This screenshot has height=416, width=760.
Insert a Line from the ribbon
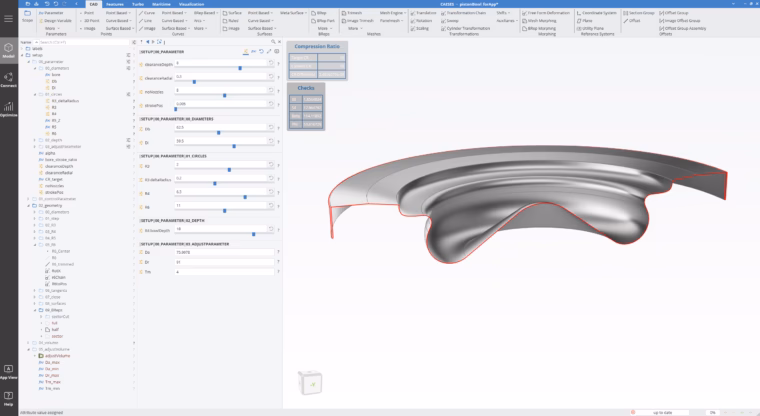145,21
